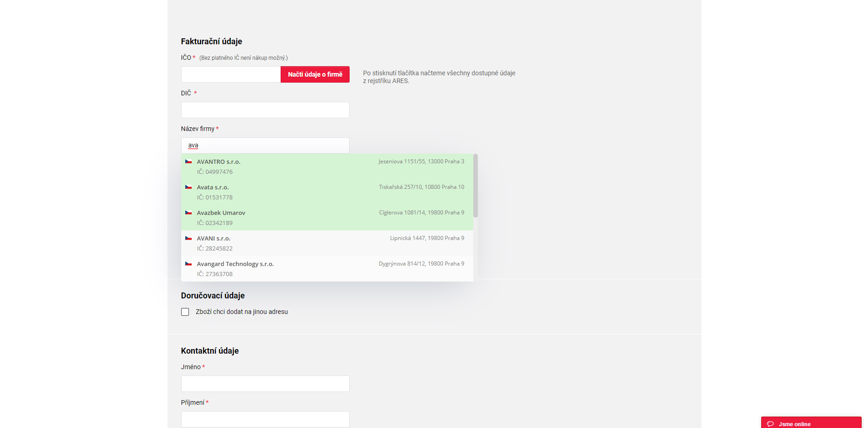868x428 pixels.
Task: Click Czech flag icon beside AVANTRO s.r.o.
Action: (188, 162)
